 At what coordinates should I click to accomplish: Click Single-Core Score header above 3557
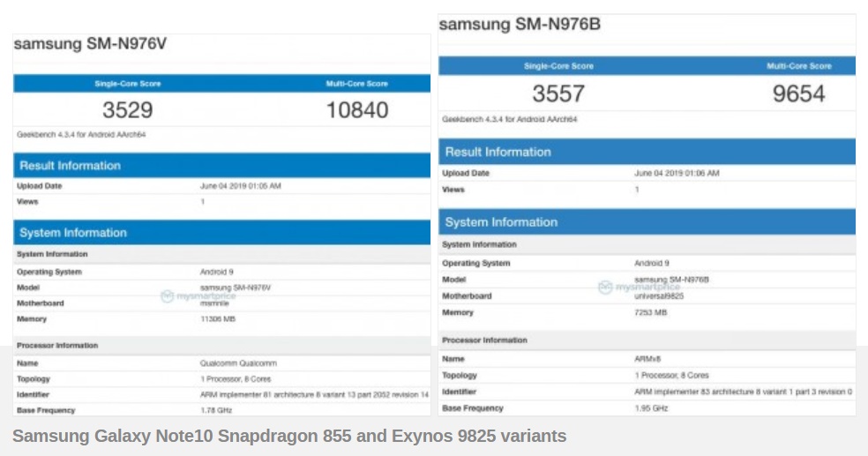pos(558,66)
